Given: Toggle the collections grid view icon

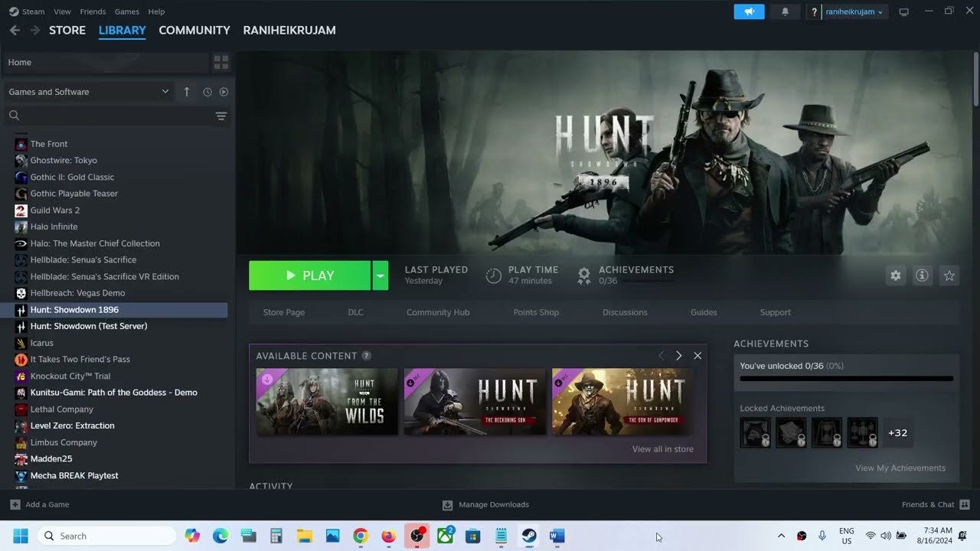Looking at the screenshot, I should point(220,62).
